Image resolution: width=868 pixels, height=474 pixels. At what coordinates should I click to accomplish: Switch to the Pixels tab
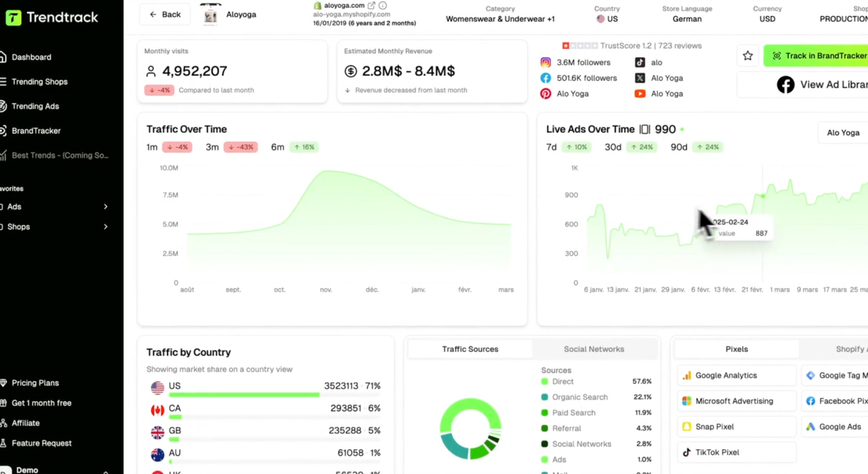coord(737,349)
